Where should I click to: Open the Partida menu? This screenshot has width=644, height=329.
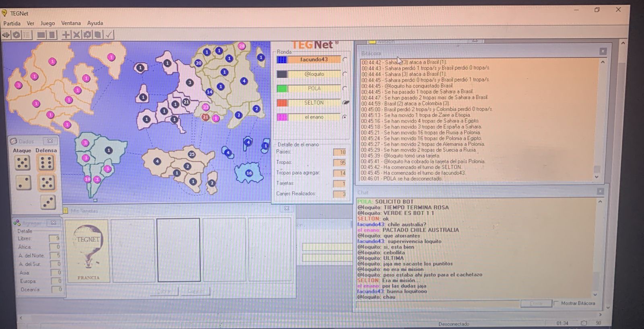point(12,23)
